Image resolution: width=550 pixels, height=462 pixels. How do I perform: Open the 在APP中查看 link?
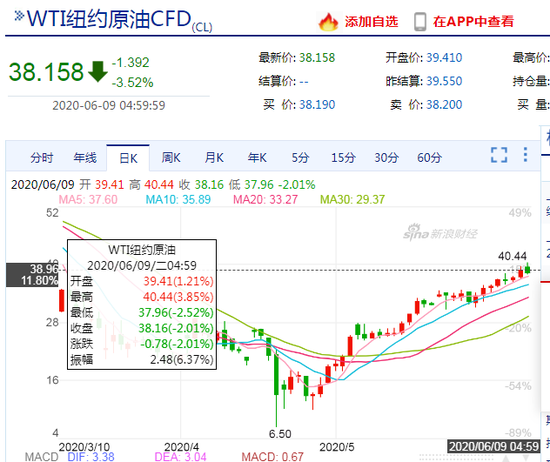473,22
